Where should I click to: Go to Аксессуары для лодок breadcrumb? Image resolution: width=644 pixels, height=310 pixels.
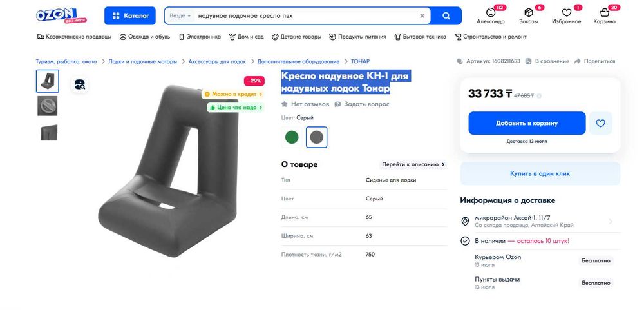217,61
